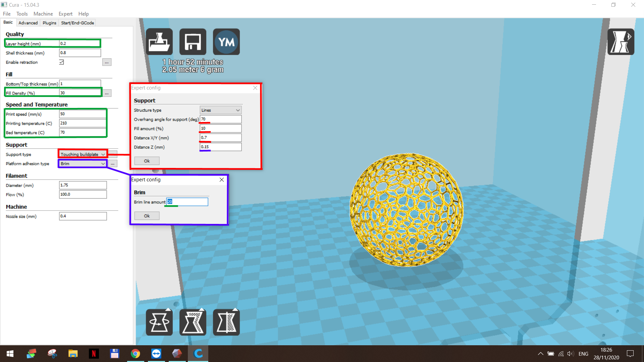Open the YouMagine share icon
The width and height of the screenshot is (644, 362).
226,41
